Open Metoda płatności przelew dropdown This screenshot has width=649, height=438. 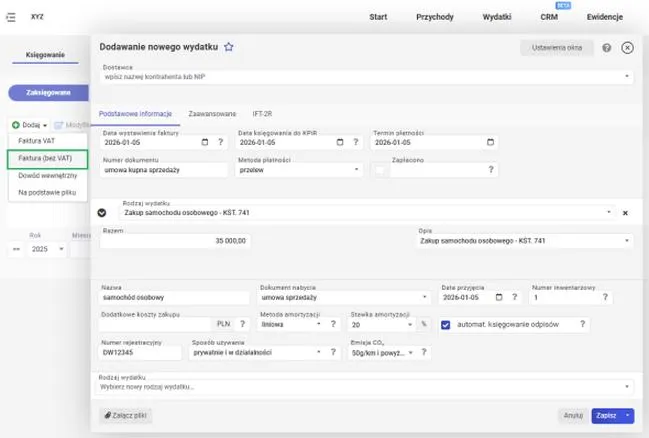356,169
